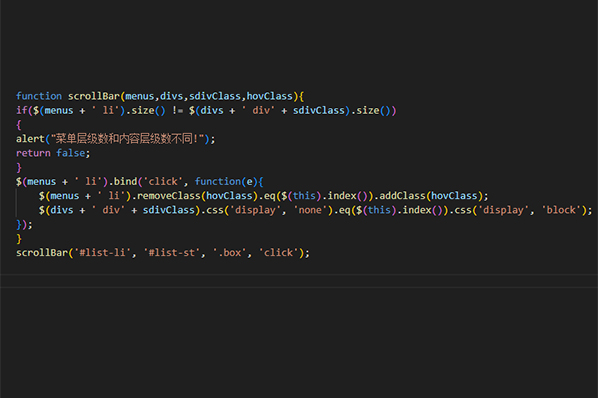
Task: Click the 'none' string value
Action: click(x=310, y=210)
